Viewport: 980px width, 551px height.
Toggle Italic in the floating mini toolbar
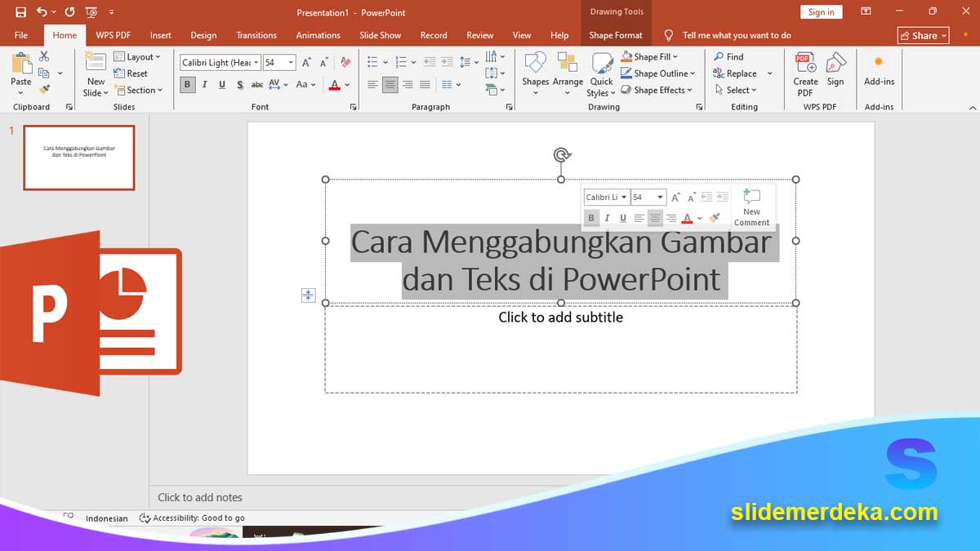pos(607,218)
